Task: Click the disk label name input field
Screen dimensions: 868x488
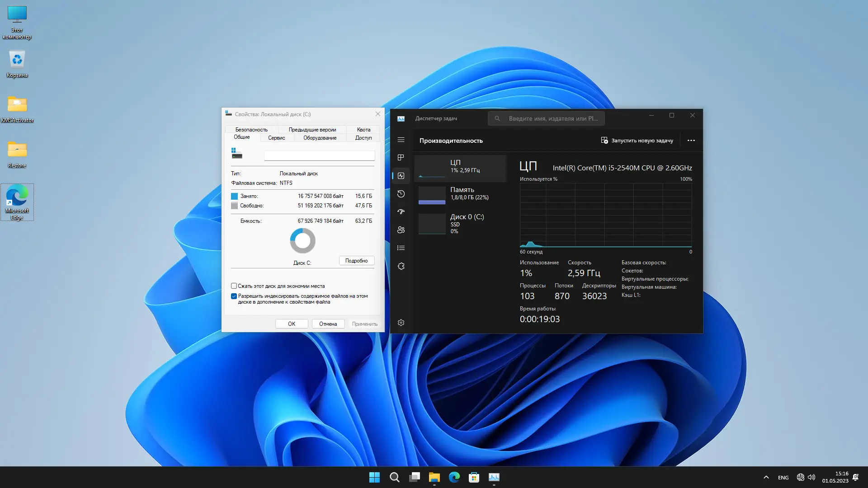Action: tap(319, 156)
